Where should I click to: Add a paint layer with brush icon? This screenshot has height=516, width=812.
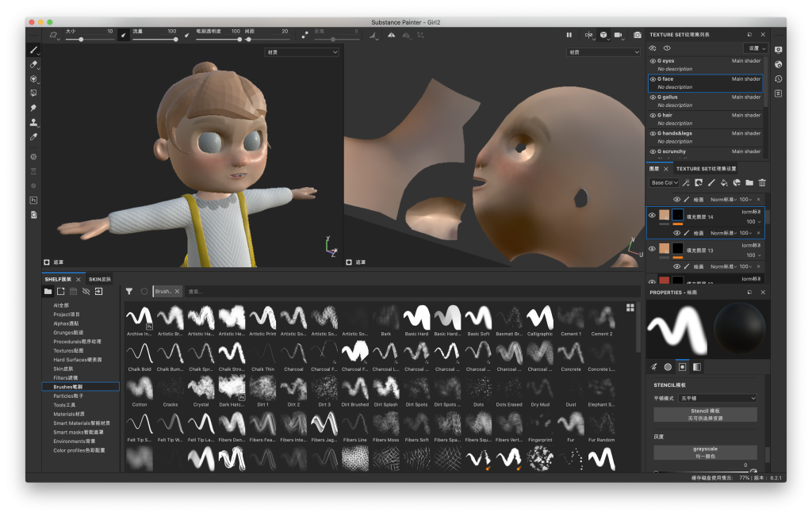[711, 182]
